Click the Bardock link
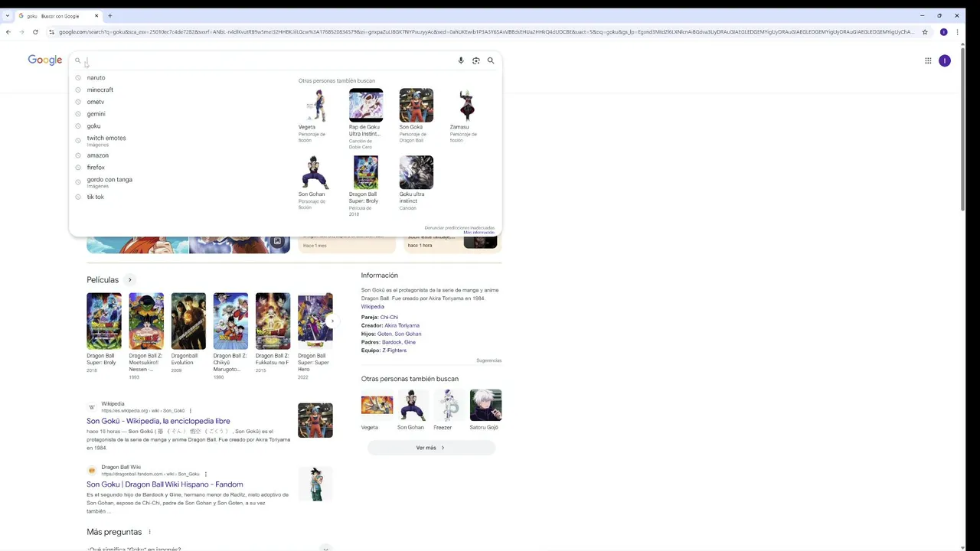The image size is (980, 551). click(x=391, y=342)
